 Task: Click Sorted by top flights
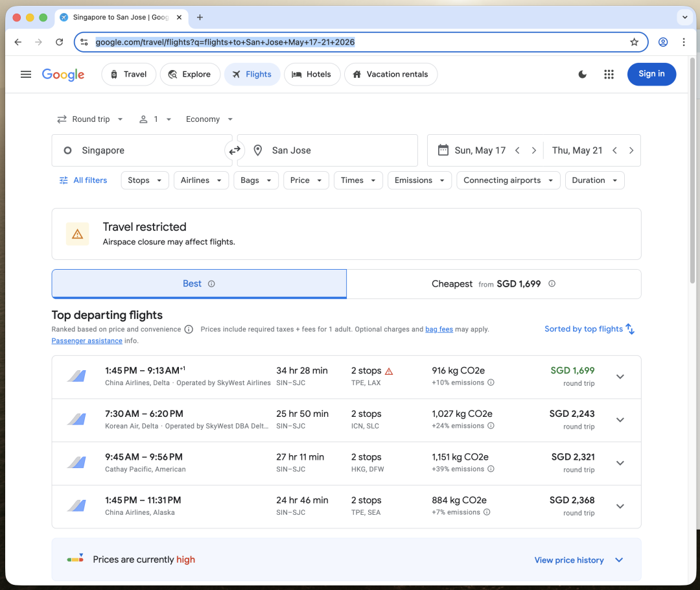(589, 329)
